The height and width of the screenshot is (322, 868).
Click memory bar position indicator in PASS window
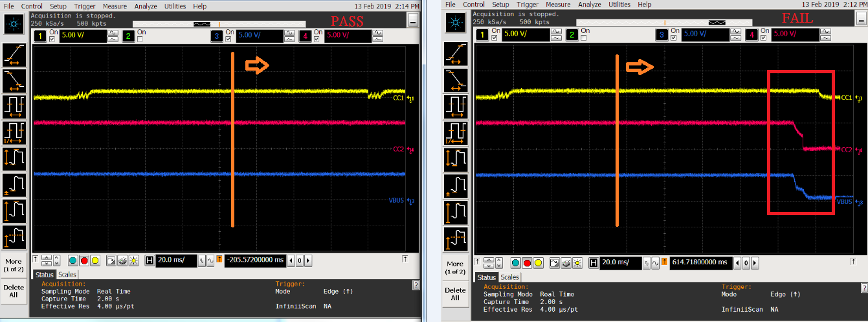[202, 24]
